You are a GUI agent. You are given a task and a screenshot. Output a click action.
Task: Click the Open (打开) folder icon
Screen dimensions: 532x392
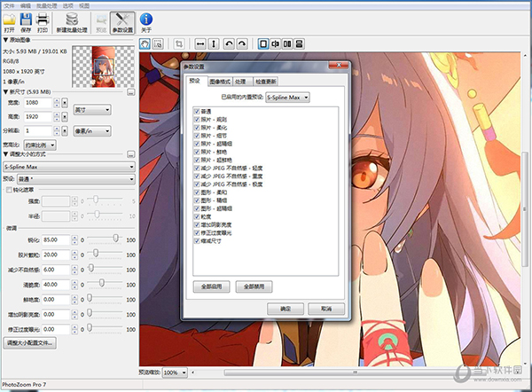pyautogui.click(x=9, y=20)
